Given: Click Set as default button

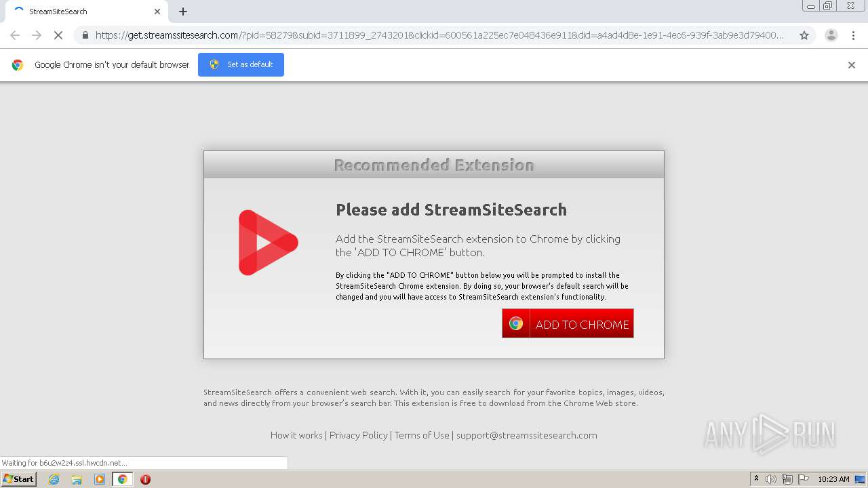Looking at the screenshot, I should tap(241, 64).
